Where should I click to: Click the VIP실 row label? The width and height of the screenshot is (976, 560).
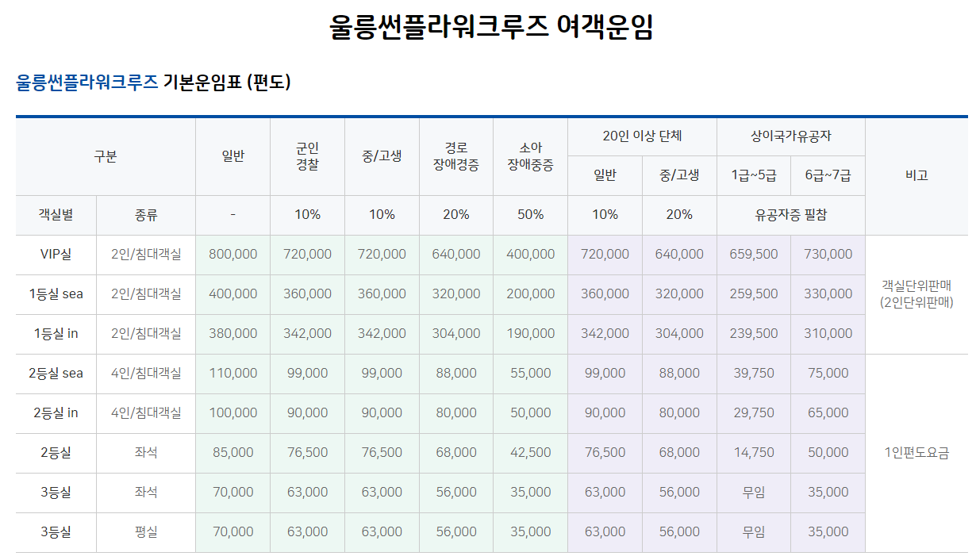56,255
